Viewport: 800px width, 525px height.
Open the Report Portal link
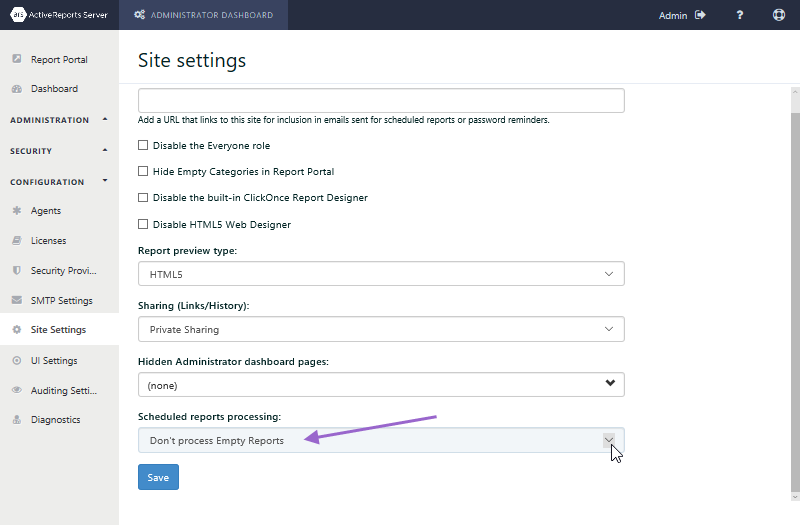59,59
